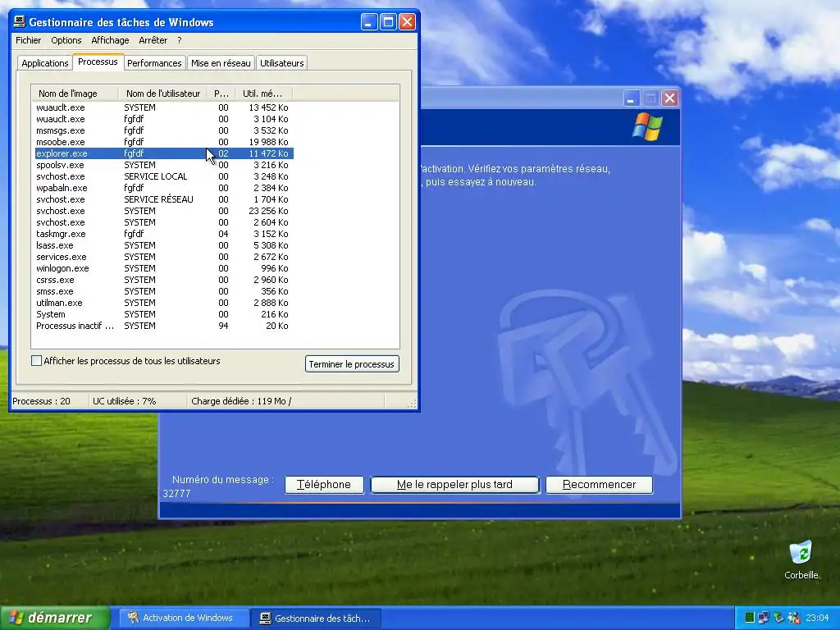
Task: Click the Windows flag logo in activation window
Action: pos(647,126)
